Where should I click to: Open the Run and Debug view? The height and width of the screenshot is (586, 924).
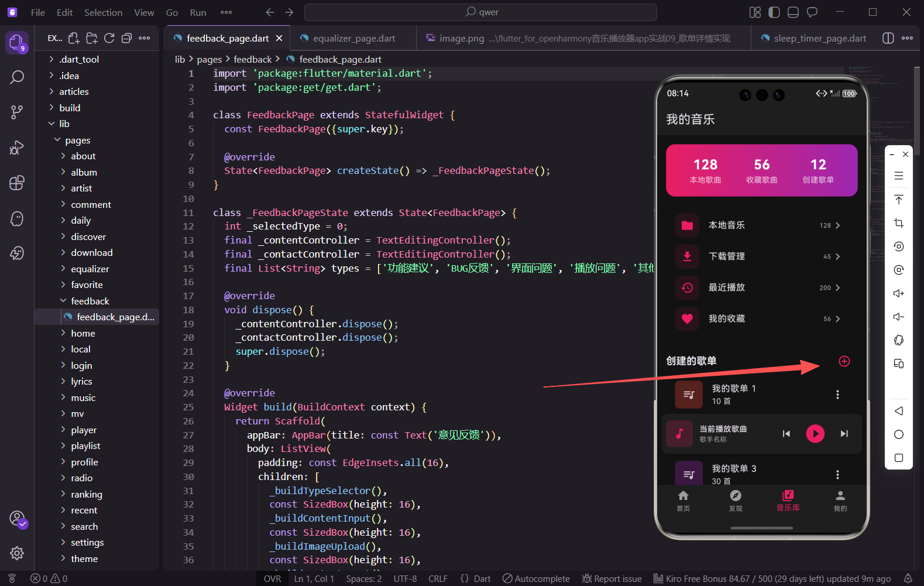click(x=17, y=147)
